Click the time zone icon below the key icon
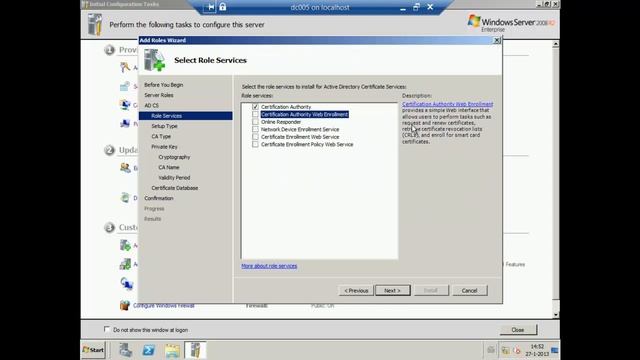This screenshot has height=360, width=640. tap(125, 86)
